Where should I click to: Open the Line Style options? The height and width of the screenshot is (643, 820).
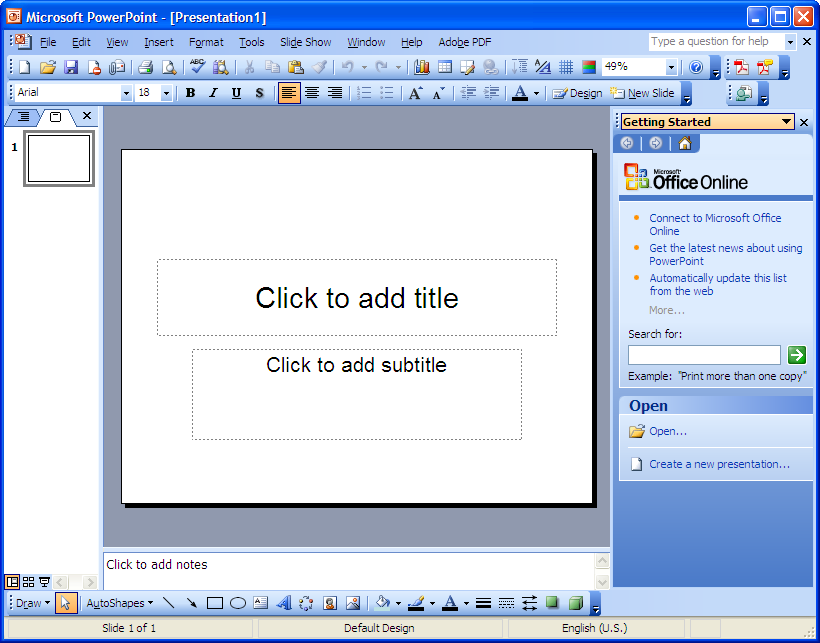[x=483, y=603]
